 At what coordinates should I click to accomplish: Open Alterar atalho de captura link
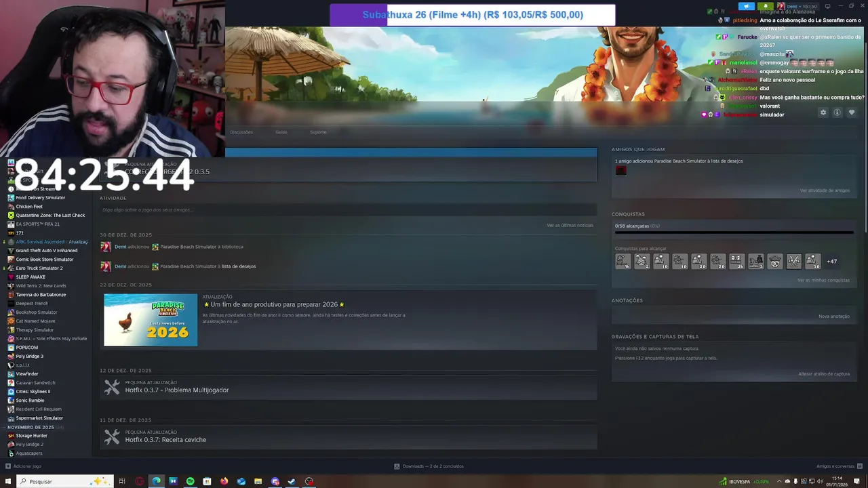point(824,373)
